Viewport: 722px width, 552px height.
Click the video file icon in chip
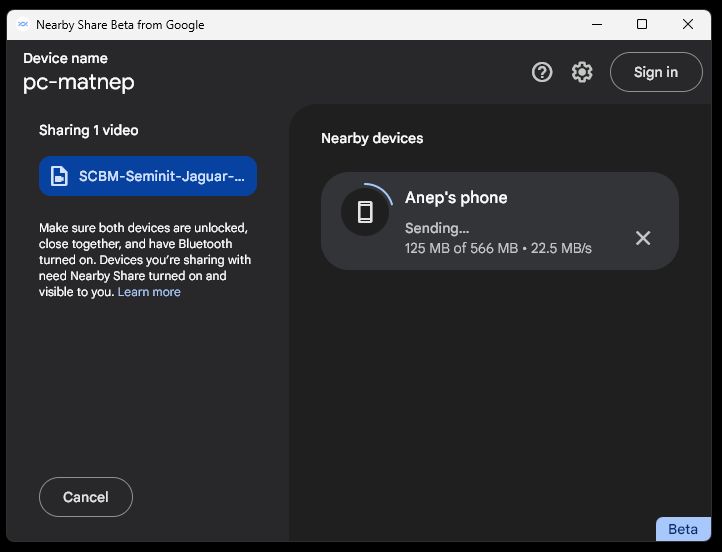59,176
